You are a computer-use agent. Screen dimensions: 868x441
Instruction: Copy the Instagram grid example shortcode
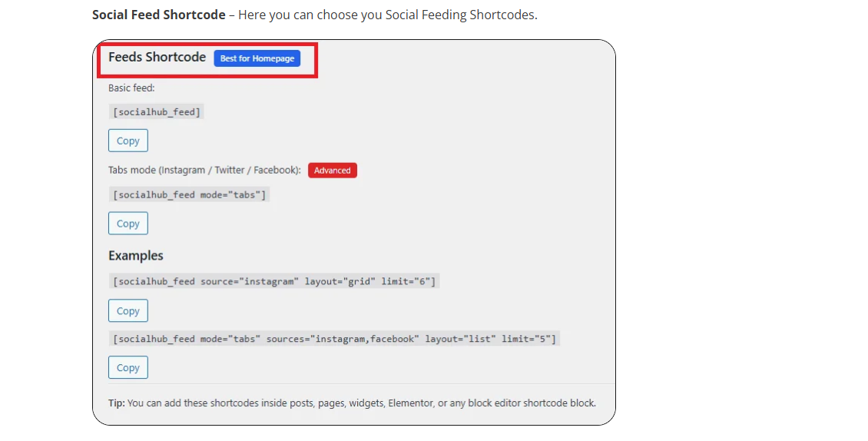(x=128, y=311)
